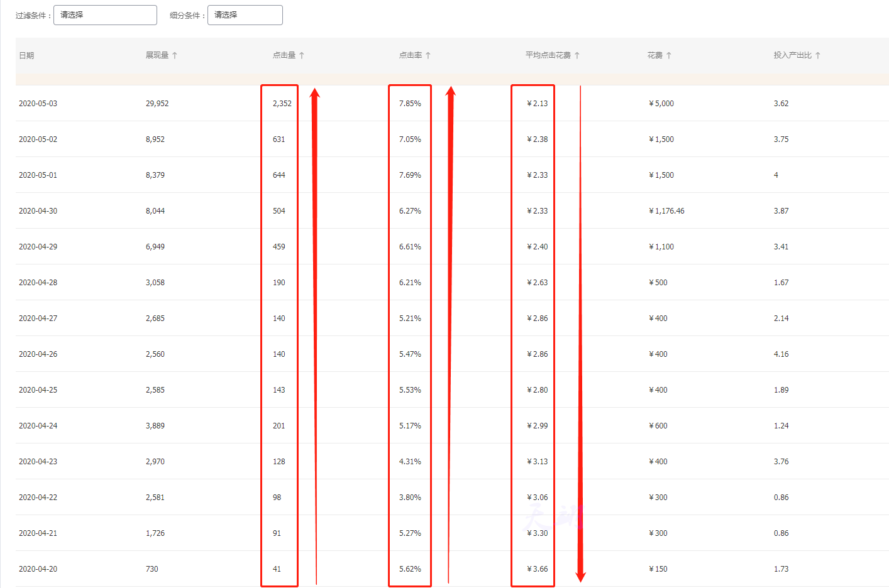The width and height of the screenshot is (889, 588).
Task: Sort by 点击率 using its arrow icon
Action: click(428, 55)
